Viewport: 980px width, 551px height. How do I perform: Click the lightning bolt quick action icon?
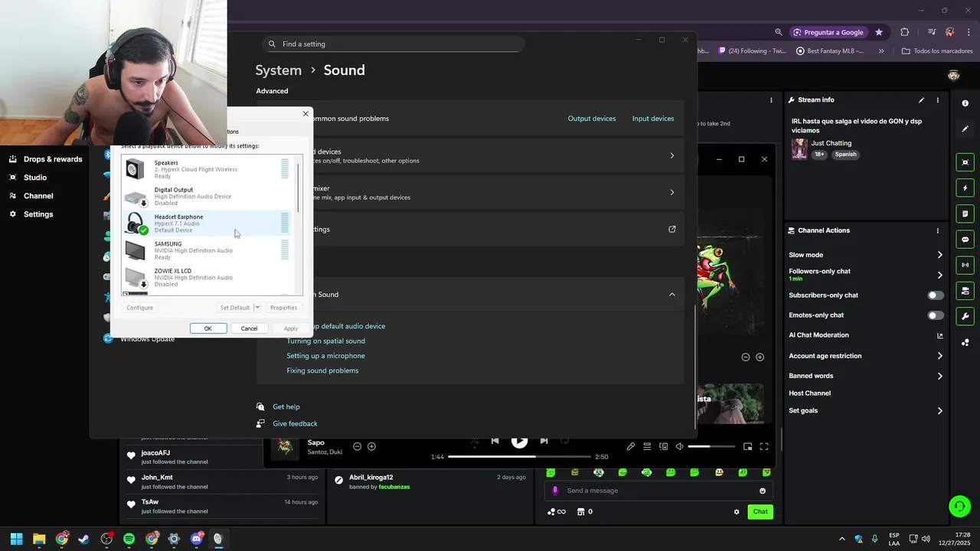coord(965,187)
